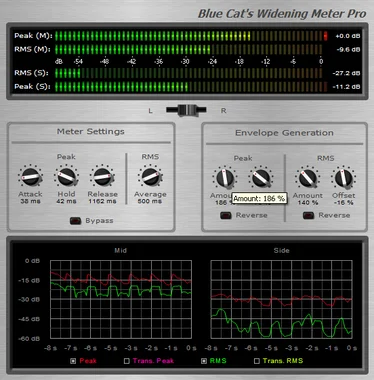Click the Peak Release knob
Image resolution: width=374 pixels, height=380 pixels.
pyautogui.click(x=102, y=177)
